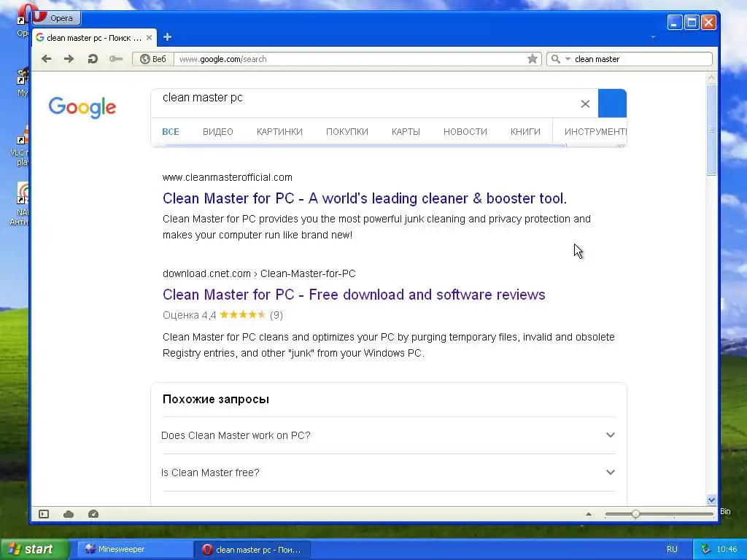Click the www.cleanmasterofficial.com URL text
The image size is (747, 560).
pyautogui.click(x=228, y=177)
